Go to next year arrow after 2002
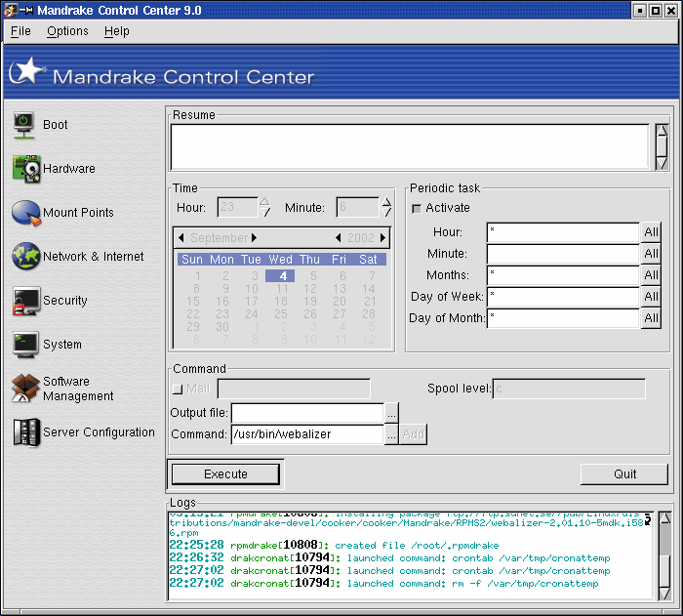The width and height of the screenshot is (683, 616). click(x=382, y=237)
